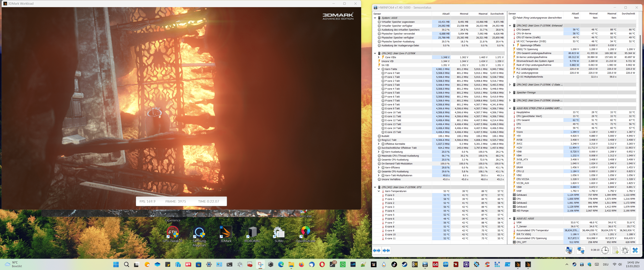Launch SUMo desktop shortcut
The height and width of the screenshot is (270, 644).
click(x=279, y=234)
